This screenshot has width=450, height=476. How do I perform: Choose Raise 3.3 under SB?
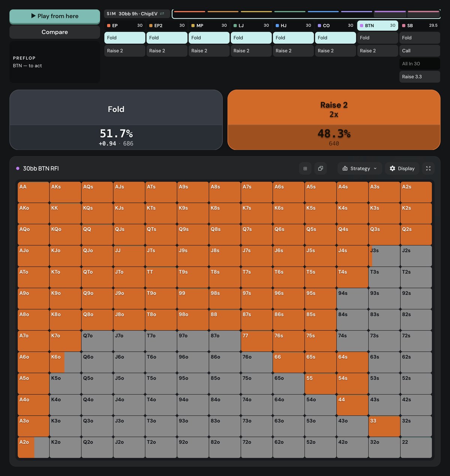[420, 76]
